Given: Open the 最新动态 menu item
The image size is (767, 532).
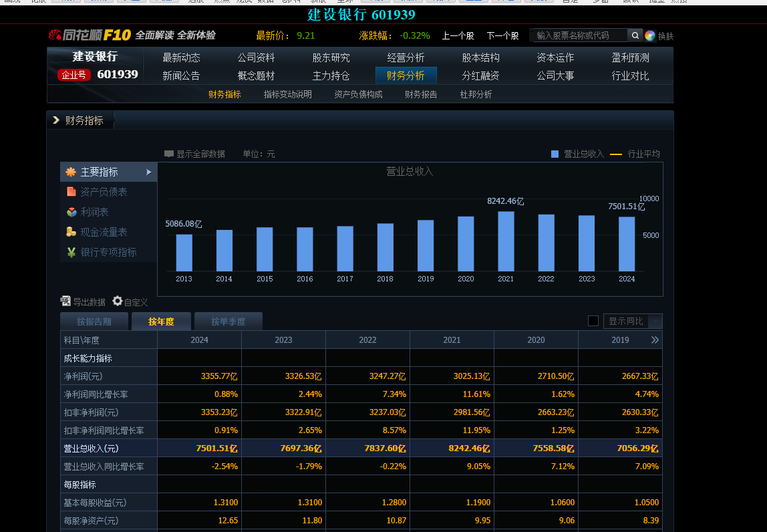Looking at the screenshot, I should [x=181, y=57].
